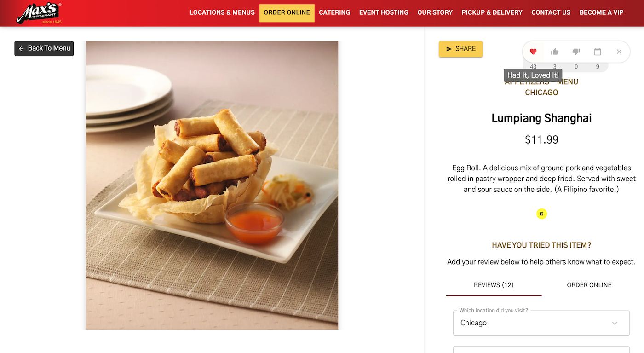The image size is (644, 353).
Task: Click the red heart Loved It icon
Action: pos(533,52)
